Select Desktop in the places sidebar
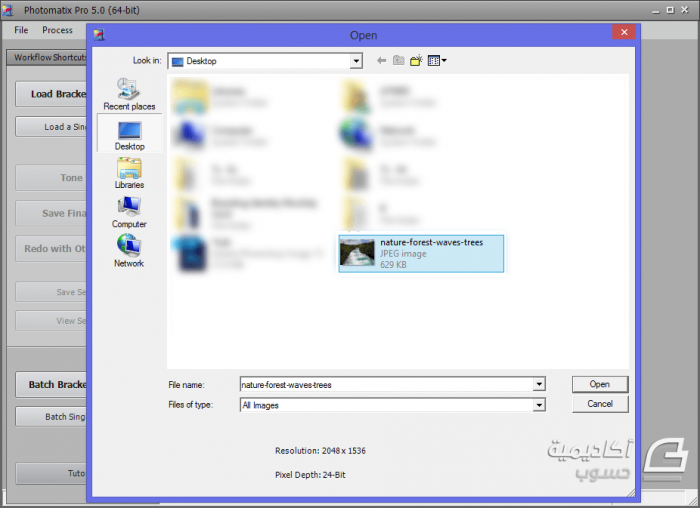 (x=129, y=135)
